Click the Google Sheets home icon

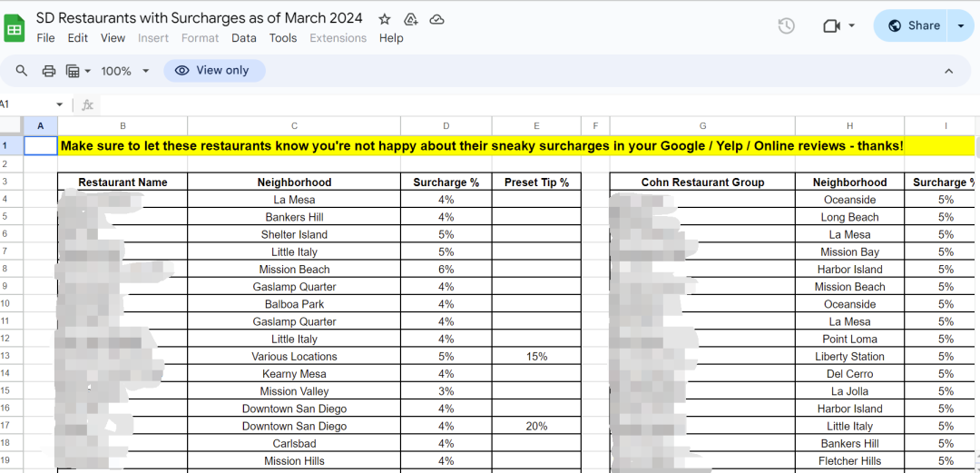(15, 27)
